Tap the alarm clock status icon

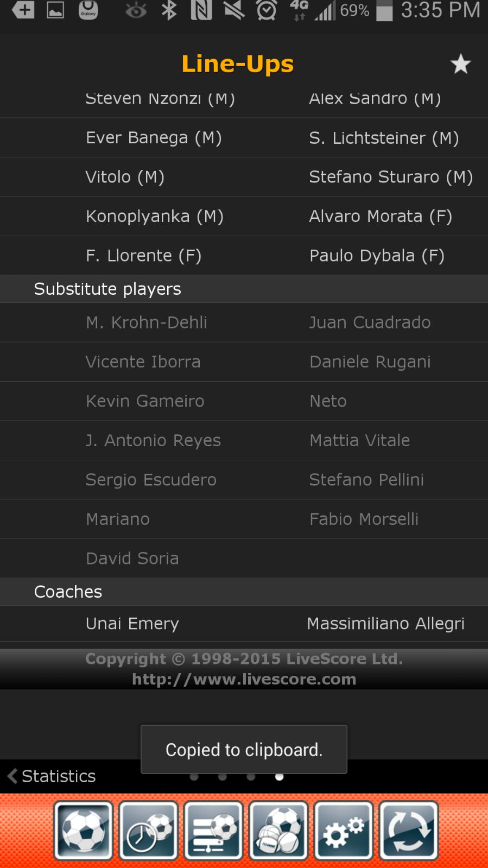pyautogui.click(x=266, y=10)
